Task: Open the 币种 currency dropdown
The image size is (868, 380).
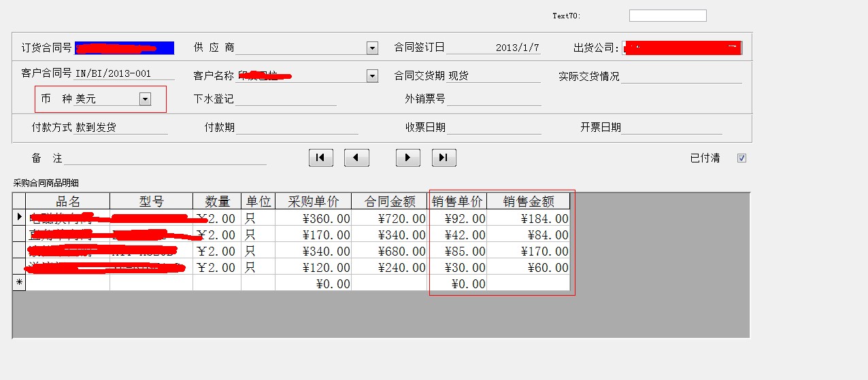Action: 145,99
